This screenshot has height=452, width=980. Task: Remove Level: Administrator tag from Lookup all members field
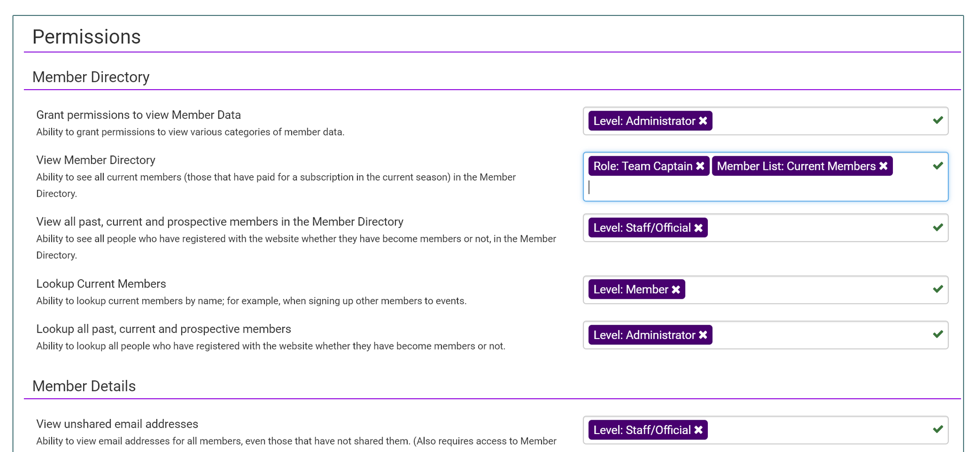tap(703, 335)
